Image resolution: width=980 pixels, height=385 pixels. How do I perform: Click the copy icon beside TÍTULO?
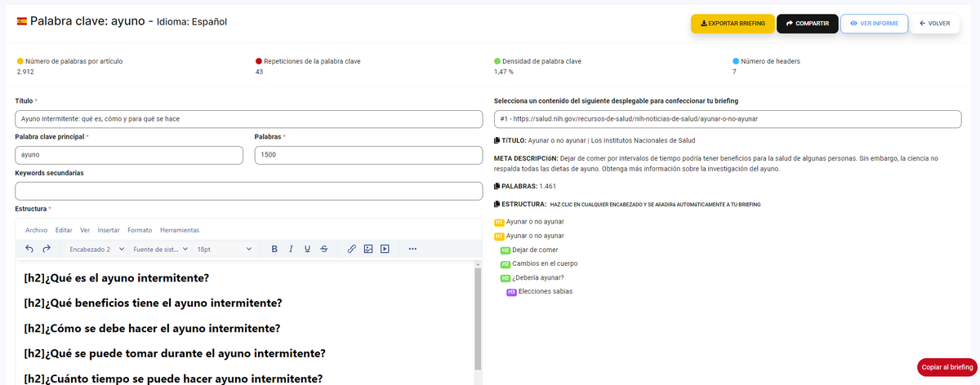497,140
